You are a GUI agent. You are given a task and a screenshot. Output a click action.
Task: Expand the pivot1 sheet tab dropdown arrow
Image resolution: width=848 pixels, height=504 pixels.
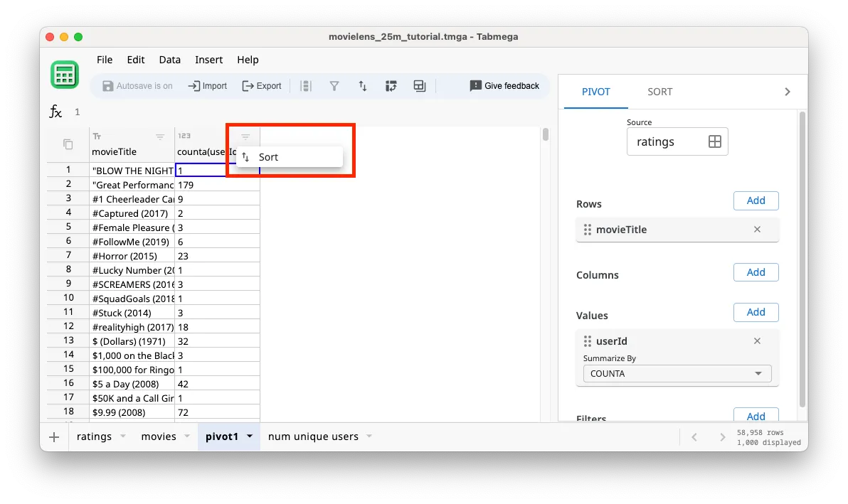pos(250,436)
